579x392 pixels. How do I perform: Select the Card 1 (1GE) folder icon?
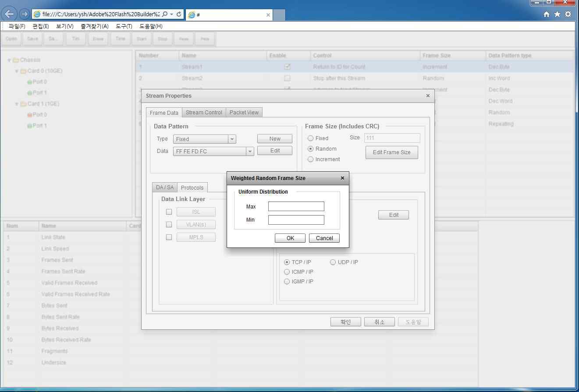pyautogui.click(x=23, y=104)
